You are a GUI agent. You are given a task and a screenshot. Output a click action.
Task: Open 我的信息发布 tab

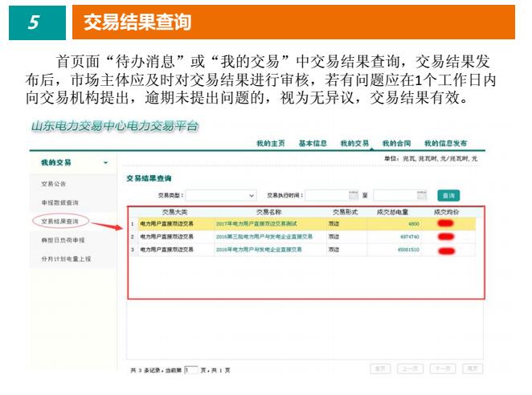(445, 143)
